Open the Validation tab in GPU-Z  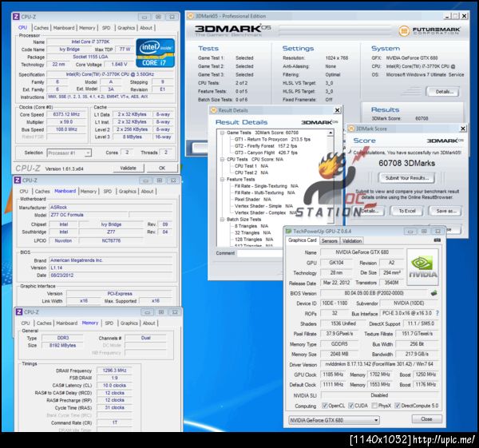pos(352,241)
